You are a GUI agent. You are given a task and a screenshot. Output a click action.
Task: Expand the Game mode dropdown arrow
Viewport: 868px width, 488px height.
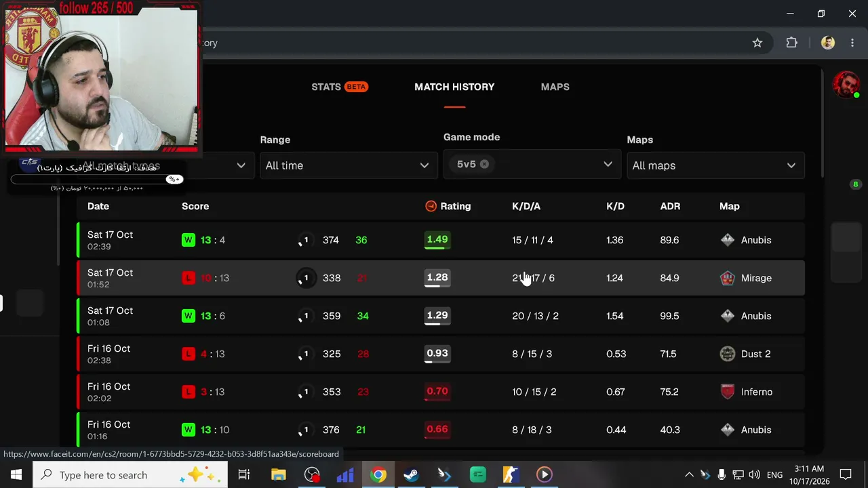coord(608,164)
